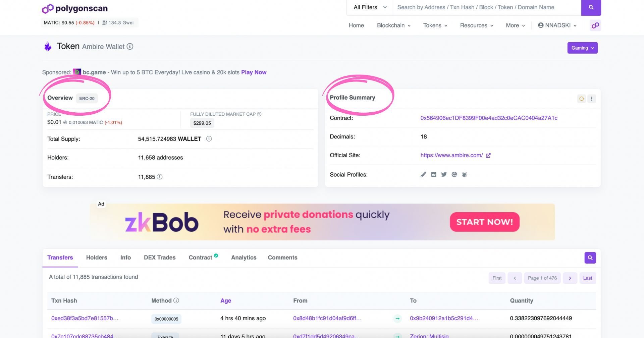Click the info icon beside Ambire Wallet

point(130,47)
